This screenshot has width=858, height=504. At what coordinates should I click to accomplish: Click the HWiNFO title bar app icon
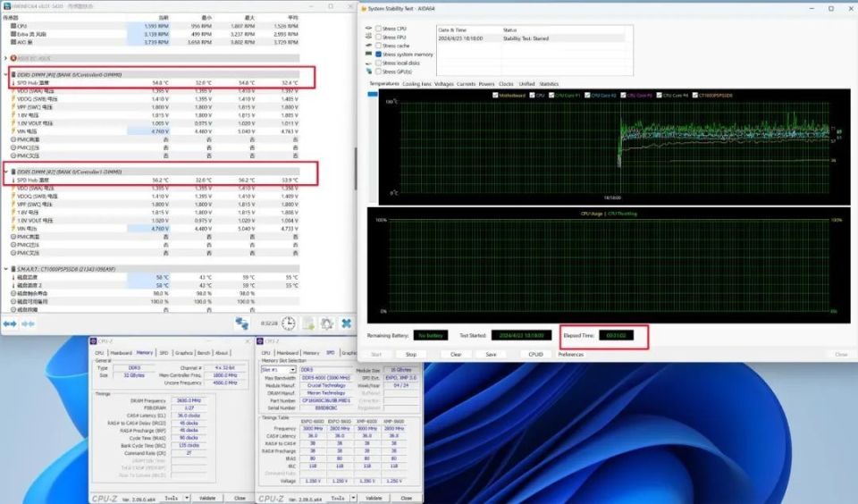pyautogui.click(x=6, y=6)
